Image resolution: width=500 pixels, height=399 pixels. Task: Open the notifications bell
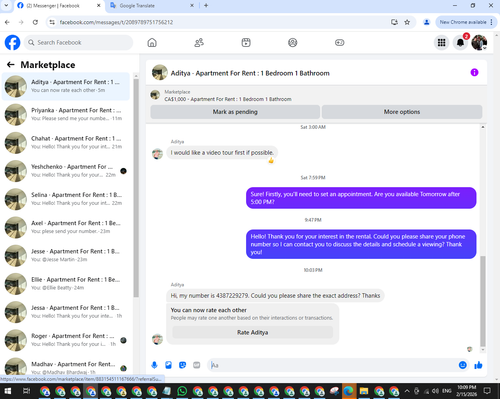pos(460,42)
